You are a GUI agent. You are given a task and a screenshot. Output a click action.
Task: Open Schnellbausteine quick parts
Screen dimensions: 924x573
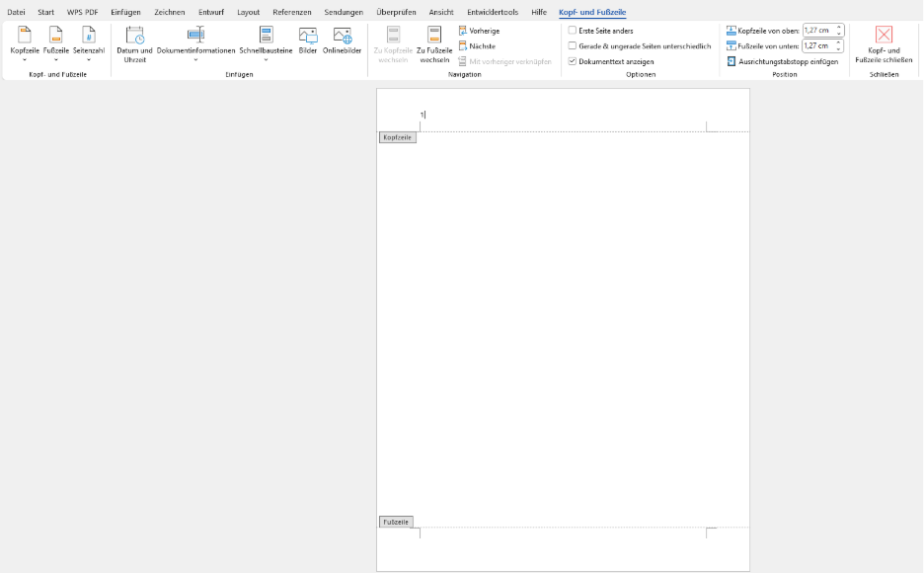pos(266,43)
